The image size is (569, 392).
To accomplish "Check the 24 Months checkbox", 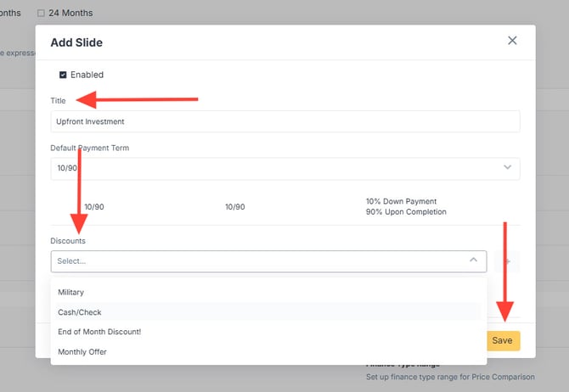I will (x=41, y=13).
